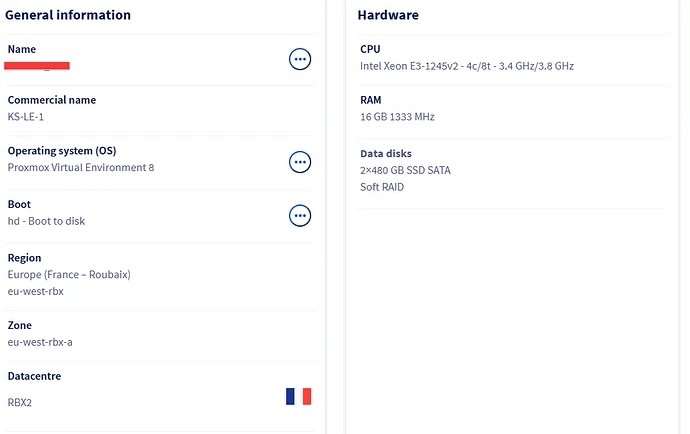Open the Boot options ellipsis menu
The image size is (690, 434).
click(x=300, y=215)
